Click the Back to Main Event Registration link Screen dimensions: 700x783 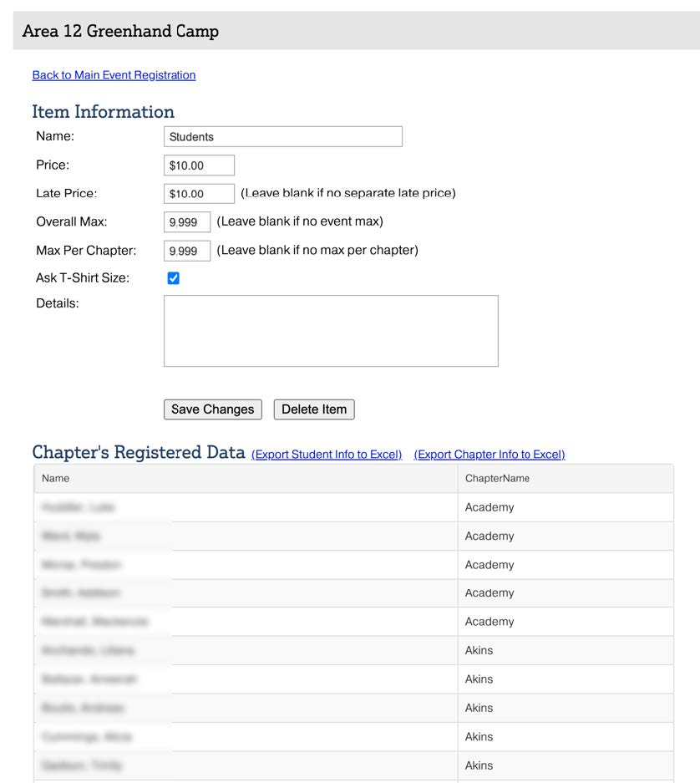(114, 75)
